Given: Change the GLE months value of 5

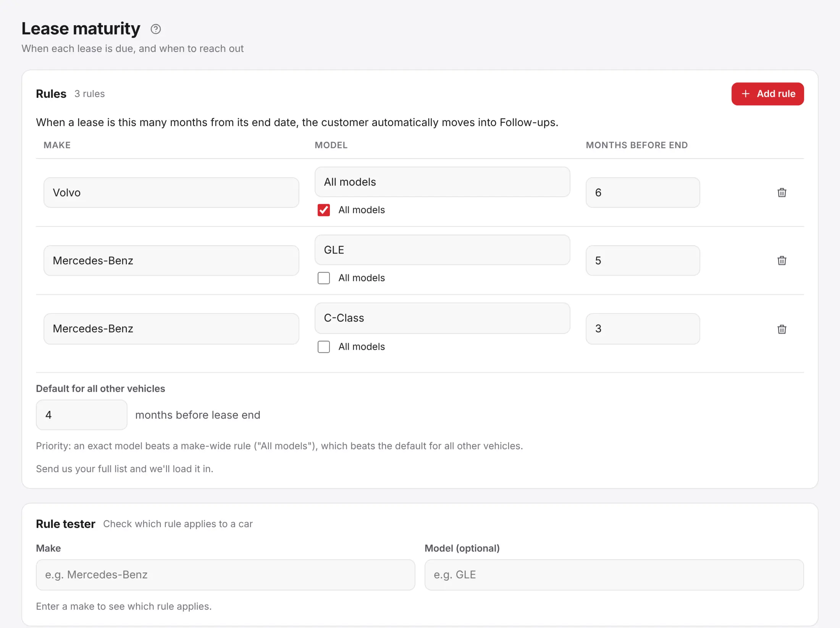Looking at the screenshot, I should [x=643, y=260].
